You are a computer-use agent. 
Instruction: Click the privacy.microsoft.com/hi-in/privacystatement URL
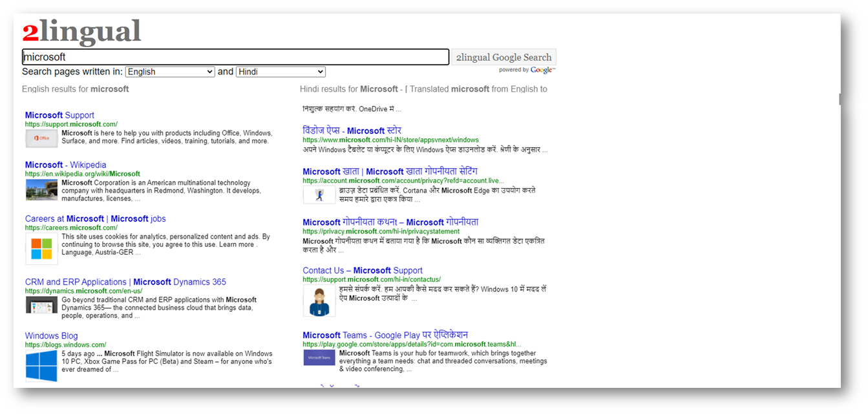pyautogui.click(x=381, y=231)
